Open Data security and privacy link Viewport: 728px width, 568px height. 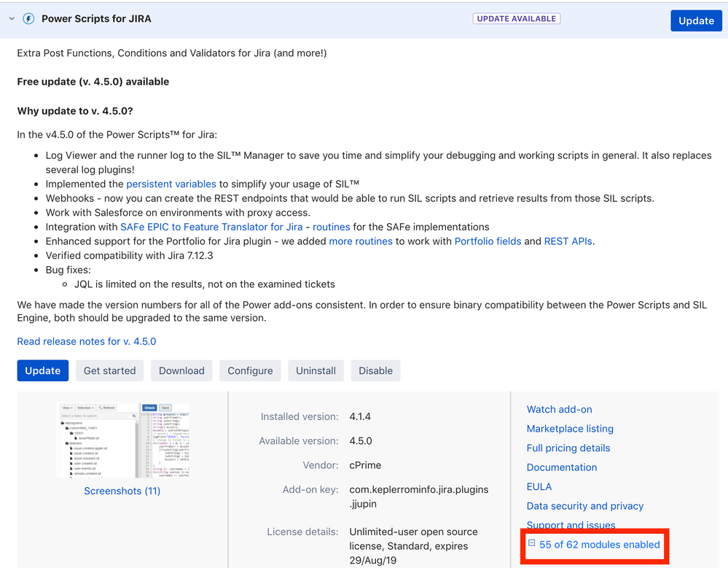(585, 506)
